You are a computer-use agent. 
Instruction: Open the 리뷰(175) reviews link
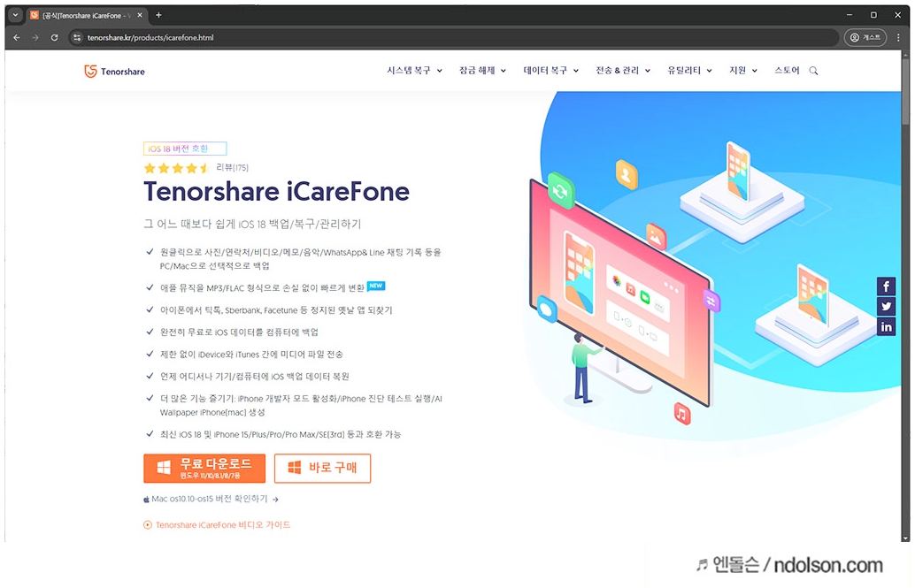coord(232,167)
